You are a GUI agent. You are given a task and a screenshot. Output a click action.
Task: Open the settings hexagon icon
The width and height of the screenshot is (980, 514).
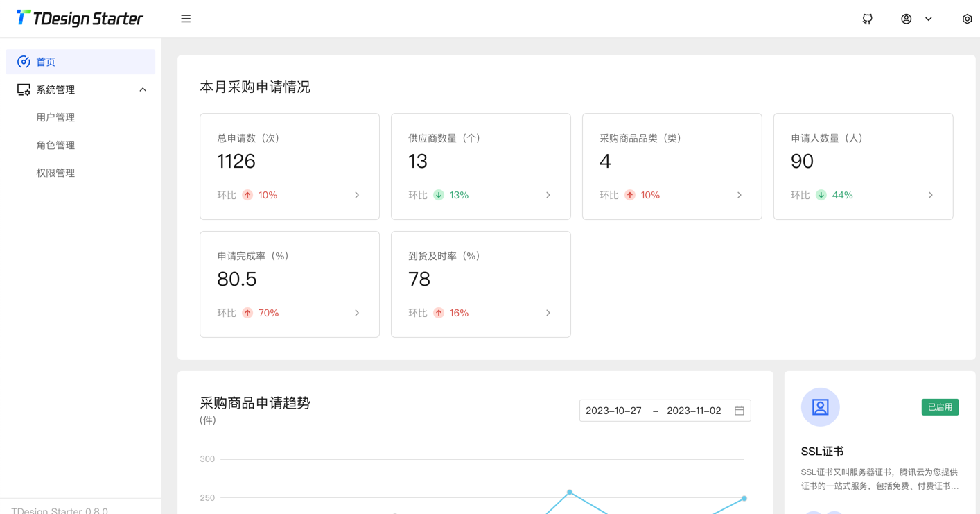point(967,19)
